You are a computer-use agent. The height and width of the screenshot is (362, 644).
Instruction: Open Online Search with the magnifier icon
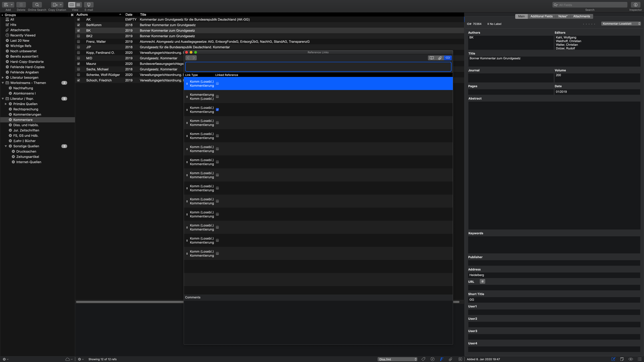[37, 5]
